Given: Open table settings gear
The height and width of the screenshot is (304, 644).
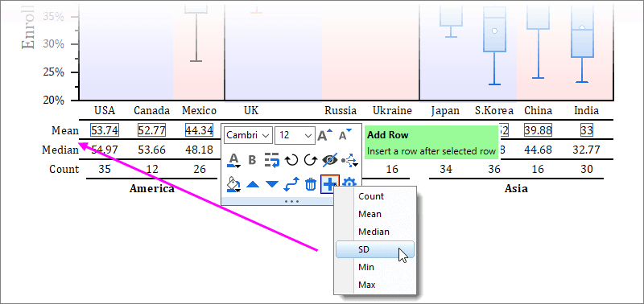Looking at the screenshot, I should [x=349, y=184].
